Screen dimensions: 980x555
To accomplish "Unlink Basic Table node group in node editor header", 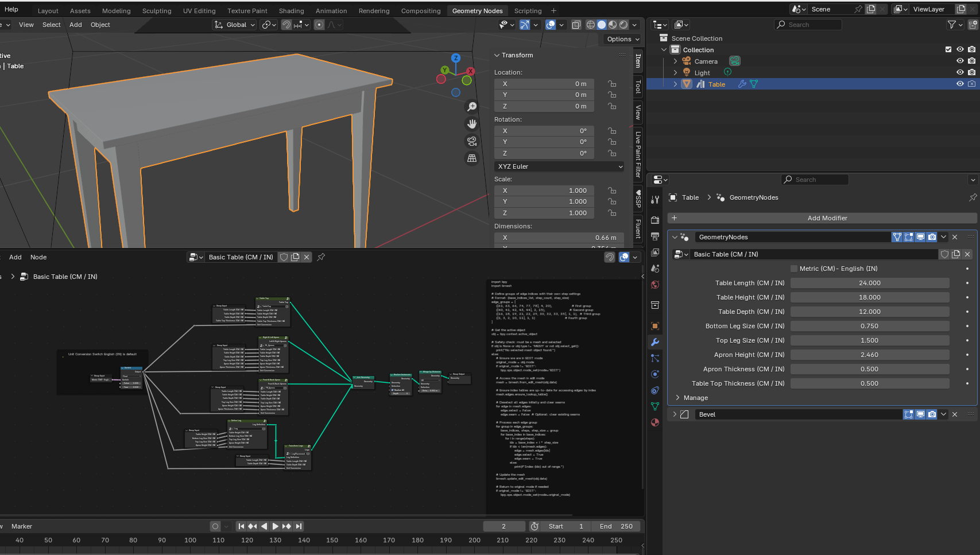I will pos(307,257).
